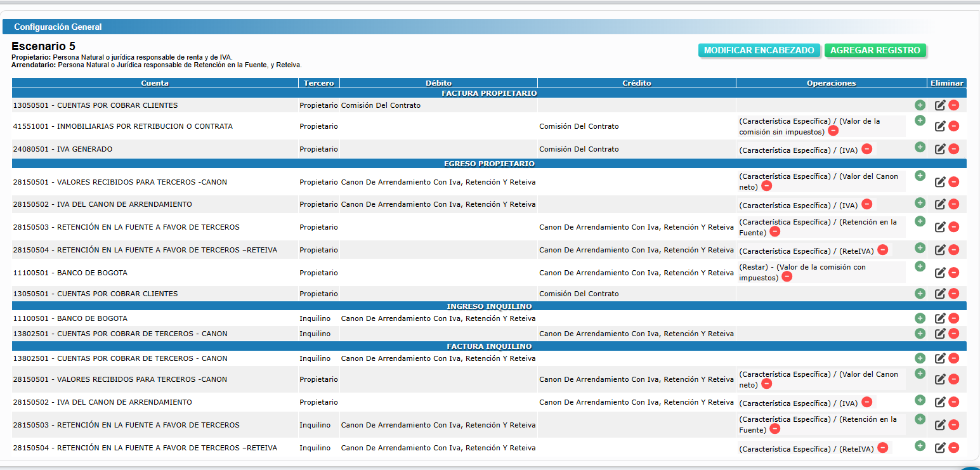980x470 pixels.
Task: Edit the INMOBILIARIAS POR RETRIBUCION O CONTRATA row
Action: tap(940, 126)
